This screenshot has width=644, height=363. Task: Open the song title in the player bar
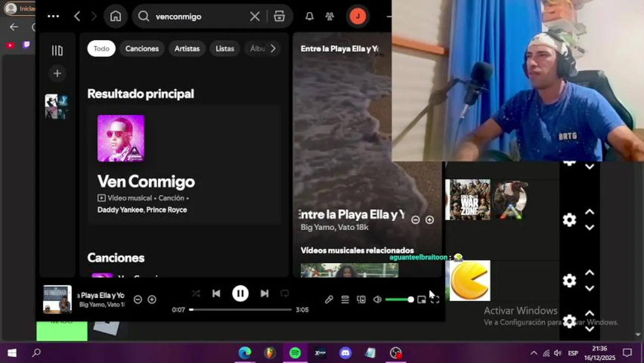coord(100,295)
